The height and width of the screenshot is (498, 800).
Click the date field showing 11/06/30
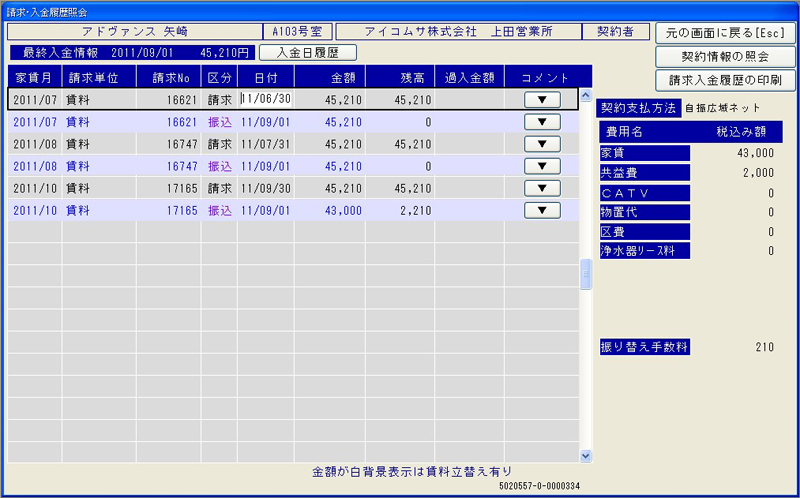(x=266, y=99)
